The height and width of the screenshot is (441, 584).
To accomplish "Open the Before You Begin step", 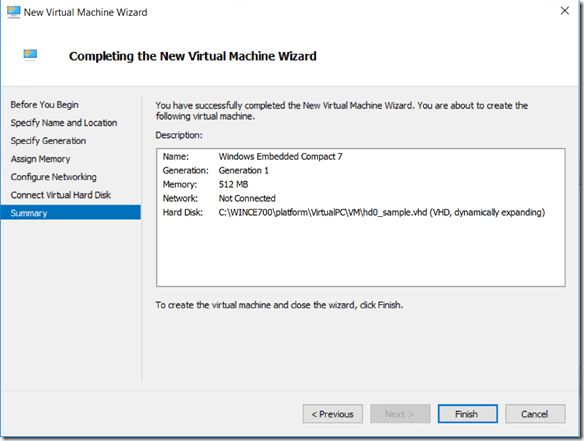I will [x=44, y=105].
